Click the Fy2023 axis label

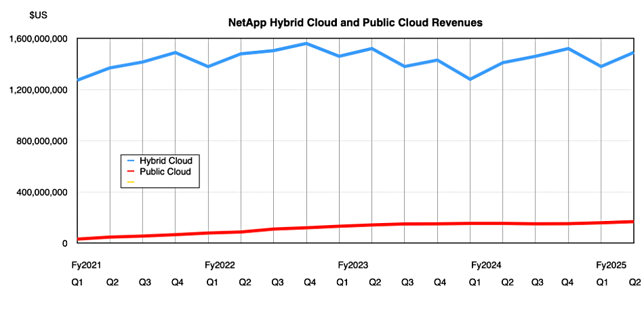[x=353, y=265]
